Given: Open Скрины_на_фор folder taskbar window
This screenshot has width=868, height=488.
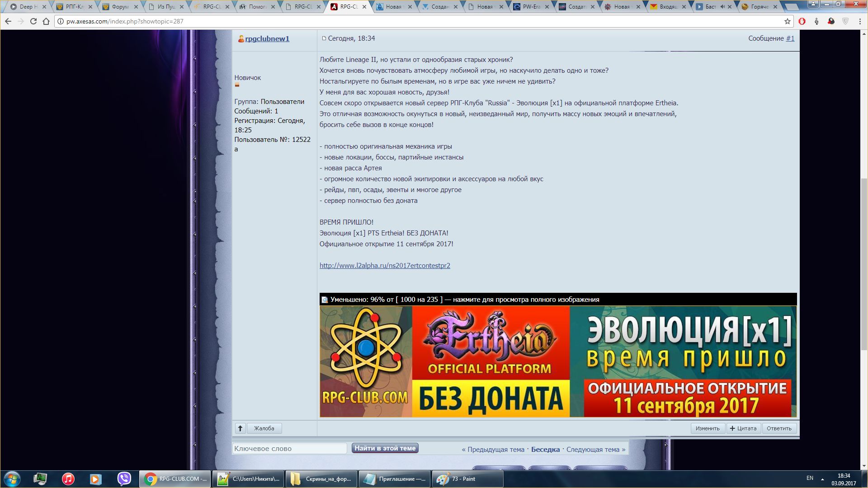Looking at the screenshot, I should point(321,479).
